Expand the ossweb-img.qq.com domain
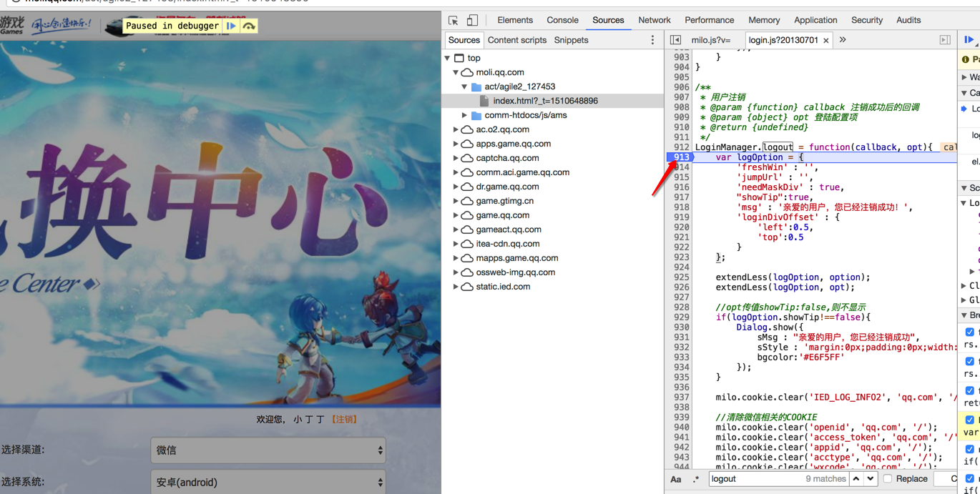980x494 pixels. coord(456,272)
